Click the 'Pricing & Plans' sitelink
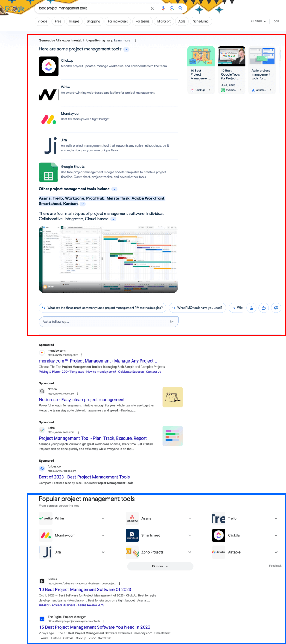The height and width of the screenshot is (644, 286). point(49,372)
